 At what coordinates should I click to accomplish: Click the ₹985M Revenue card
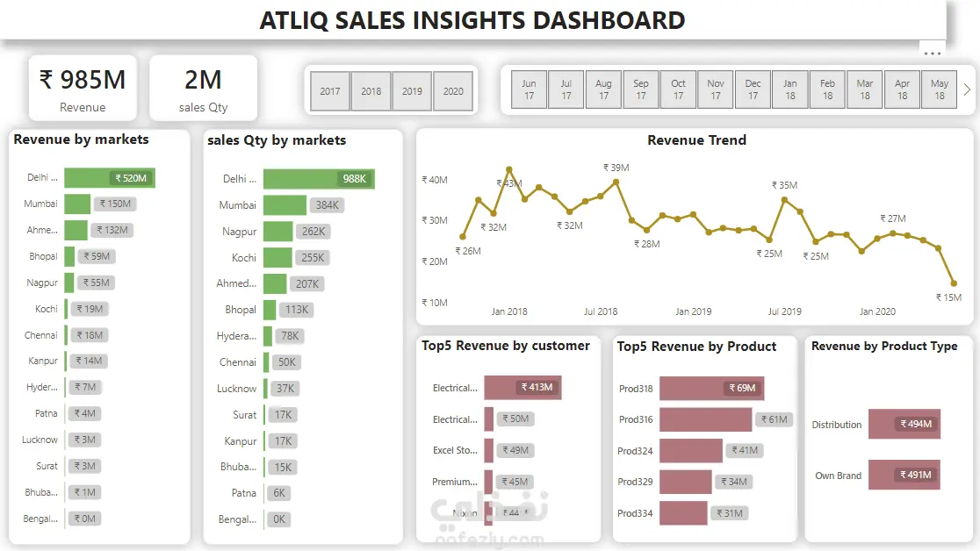[83, 88]
